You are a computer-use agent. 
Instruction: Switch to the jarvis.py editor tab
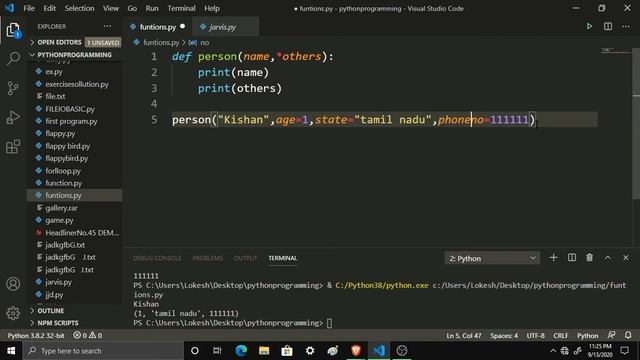point(224,27)
